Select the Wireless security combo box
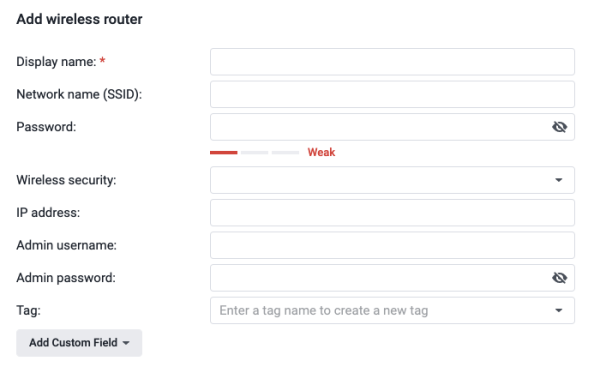600x367 pixels. (392, 180)
